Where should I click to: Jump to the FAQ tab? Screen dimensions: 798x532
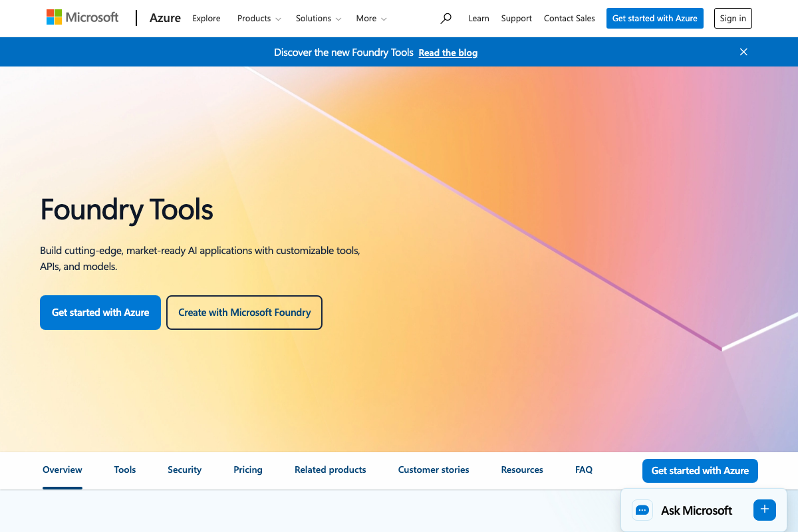[x=584, y=469]
